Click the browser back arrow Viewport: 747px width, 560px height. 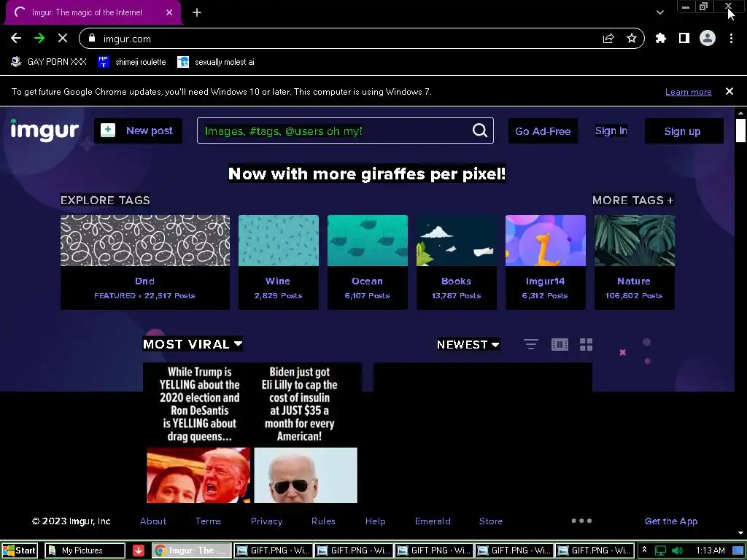click(x=16, y=38)
